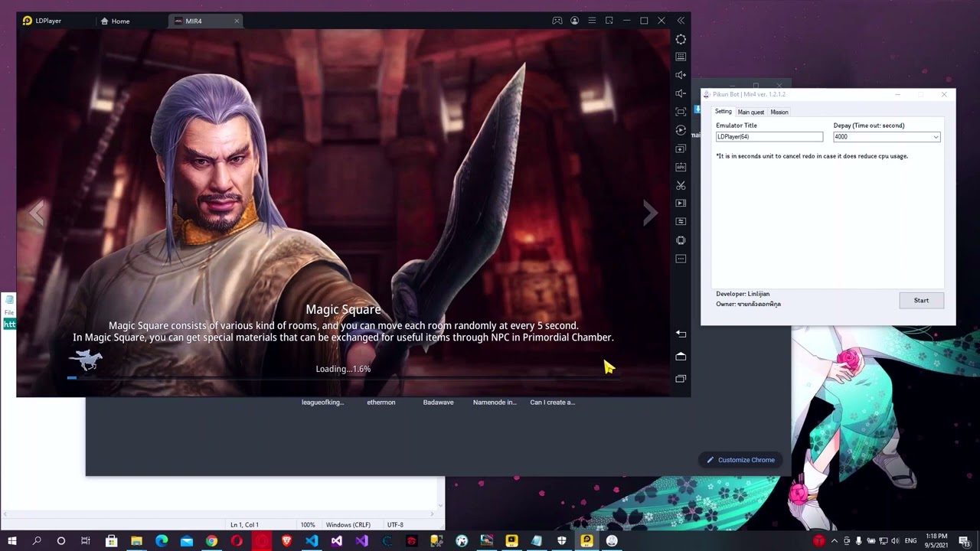Click mini window icon in LDPlayer title bar
Image resolution: width=980 pixels, height=551 pixels.
pos(609,21)
